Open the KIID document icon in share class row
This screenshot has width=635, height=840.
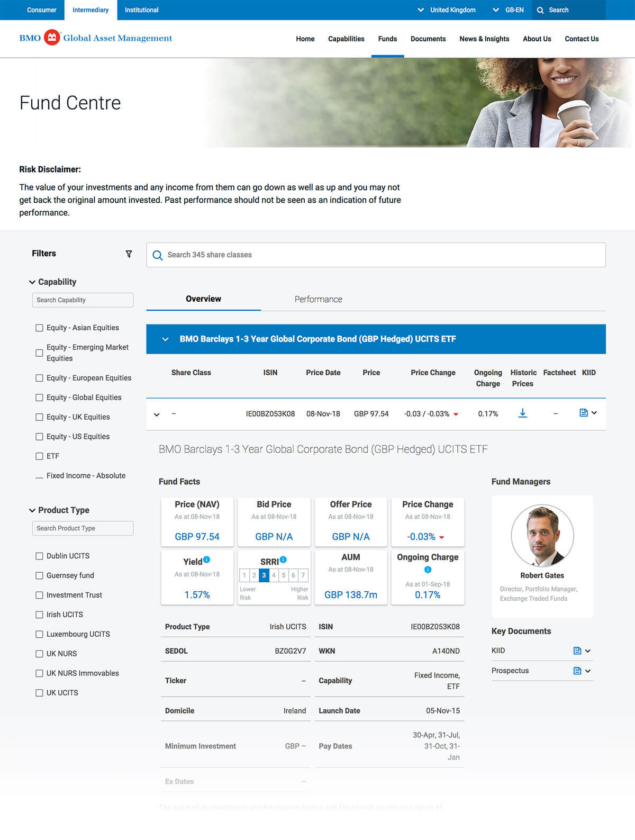click(584, 413)
